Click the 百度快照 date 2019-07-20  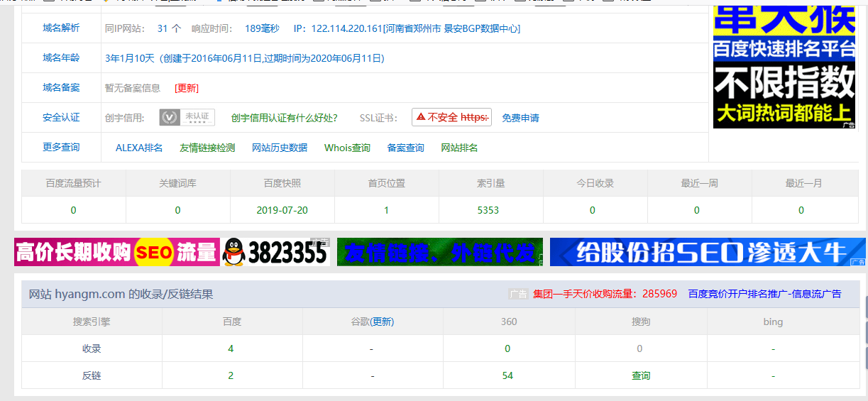pos(282,210)
